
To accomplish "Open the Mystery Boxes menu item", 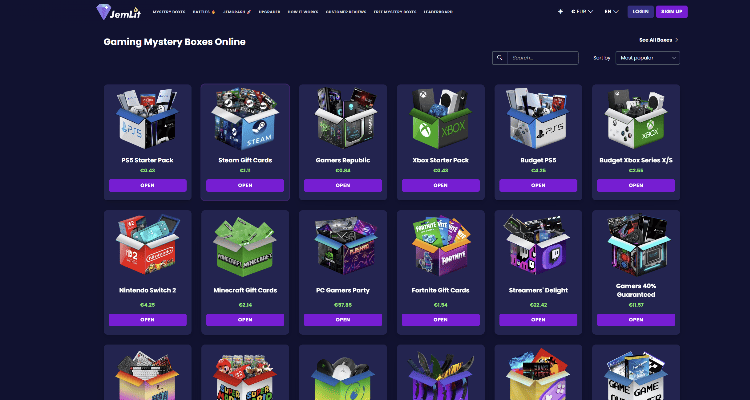I will tap(169, 11).
